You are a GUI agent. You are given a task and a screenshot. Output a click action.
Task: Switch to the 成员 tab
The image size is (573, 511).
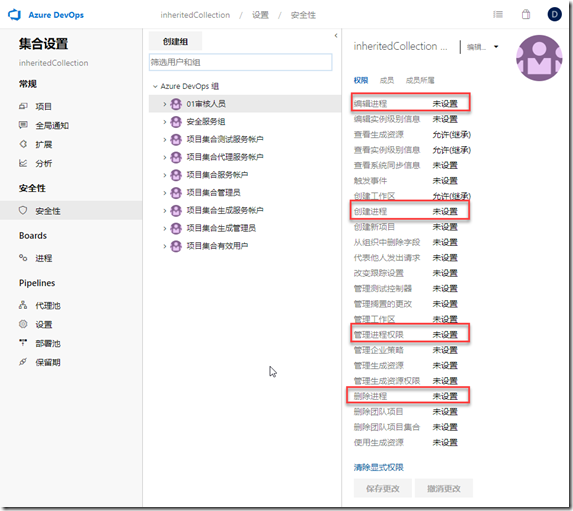coord(387,80)
